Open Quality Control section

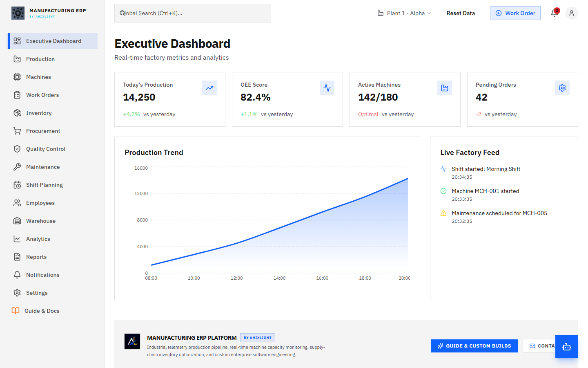(53, 149)
